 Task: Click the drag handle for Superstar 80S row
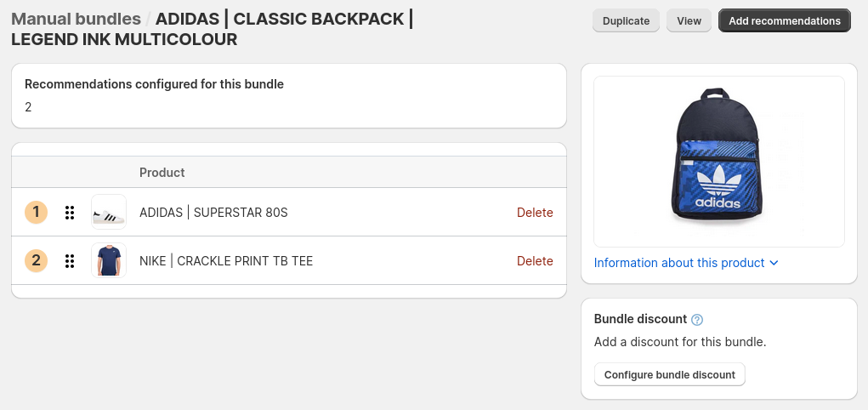click(x=70, y=213)
